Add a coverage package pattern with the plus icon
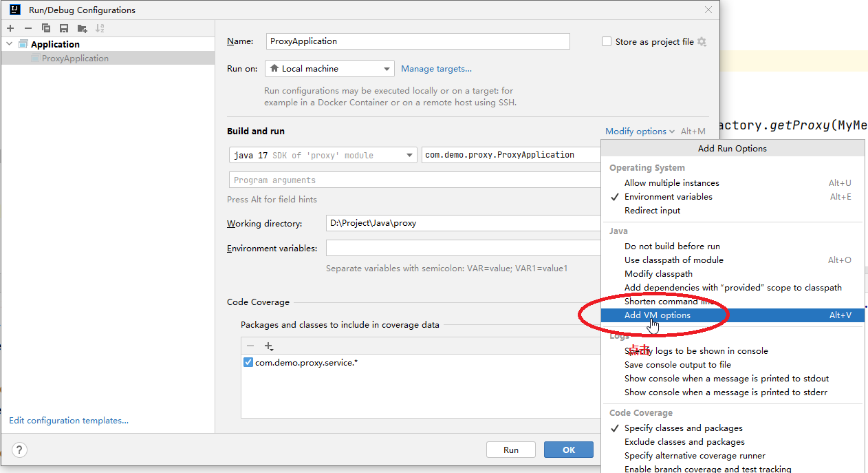This screenshot has width=868, height=473. point(268,346)
